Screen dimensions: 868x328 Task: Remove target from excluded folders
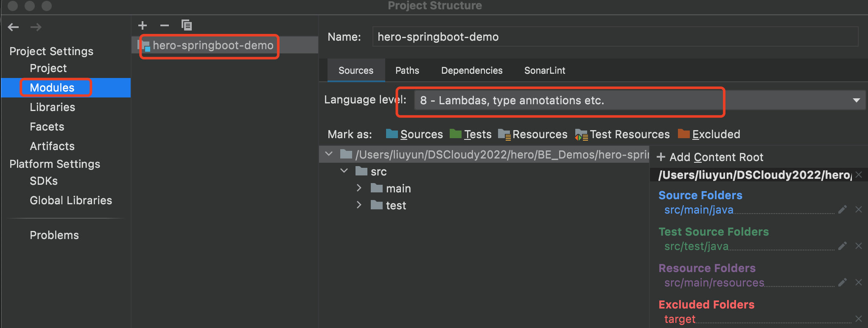[x=859, y=319]
